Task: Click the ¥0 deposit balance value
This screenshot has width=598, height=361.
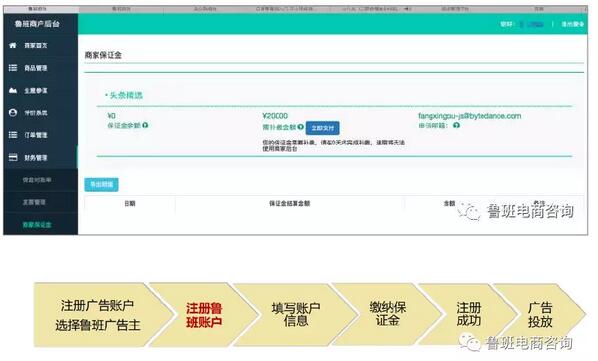Action: pyautogui.click(x=112, y=116)
